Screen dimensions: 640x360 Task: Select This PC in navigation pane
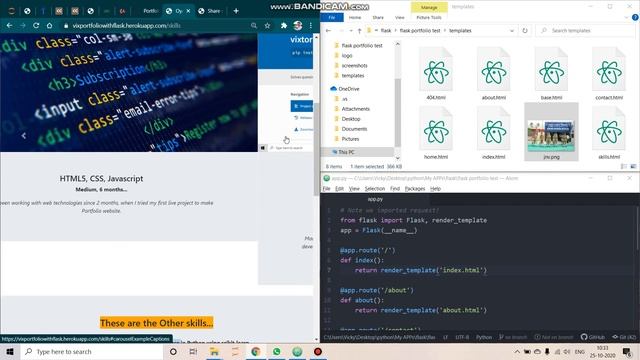[346, 152]
